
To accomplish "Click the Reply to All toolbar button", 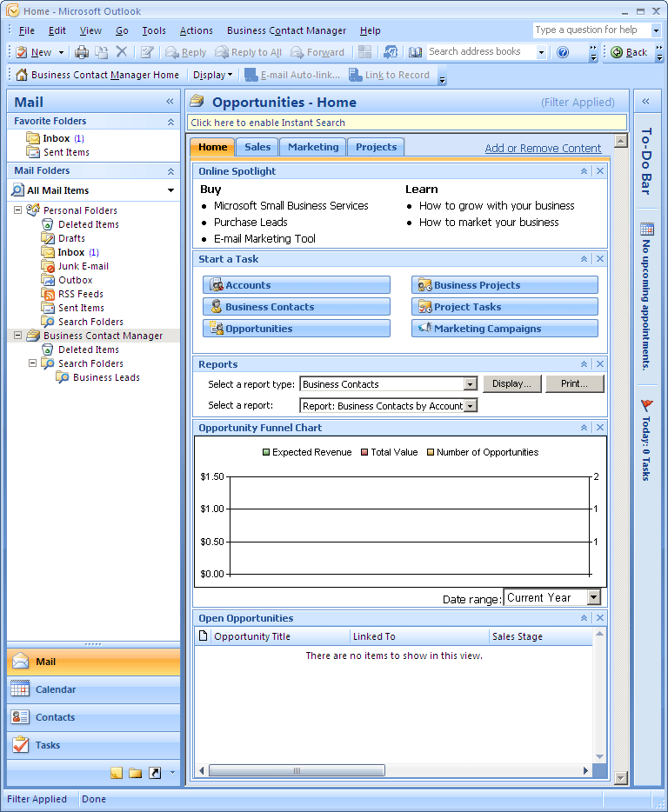I will click(x=248, y=52).
